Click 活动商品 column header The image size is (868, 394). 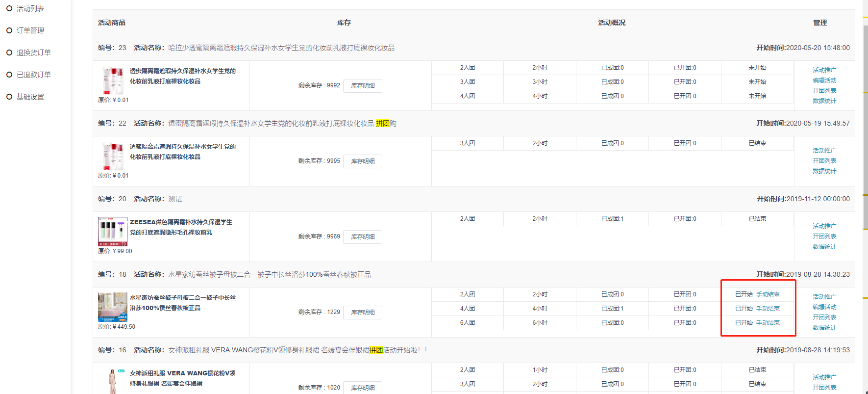tap(112, 23)
